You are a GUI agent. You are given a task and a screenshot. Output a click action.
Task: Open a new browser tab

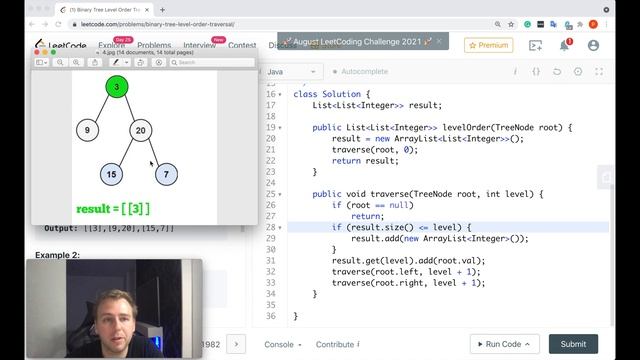[162, 10]
